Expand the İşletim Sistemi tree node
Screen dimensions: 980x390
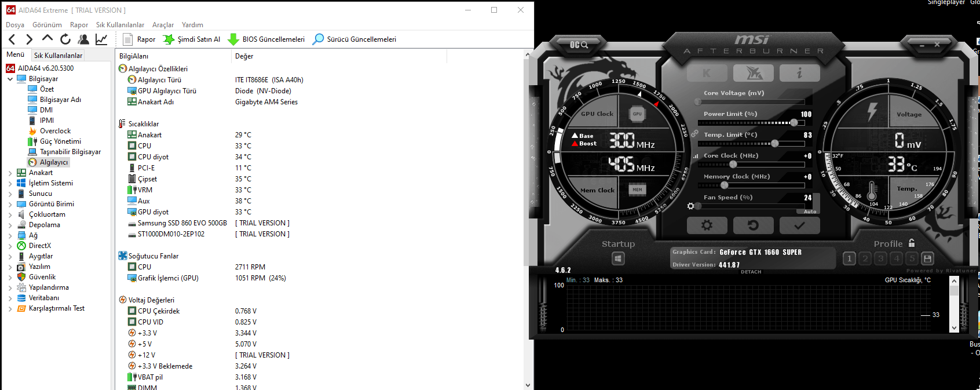click(x=10, y=183)
